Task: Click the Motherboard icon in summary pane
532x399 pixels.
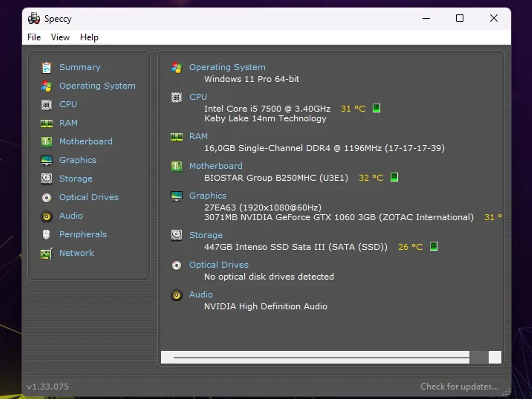Action: (x=177, y=166)
